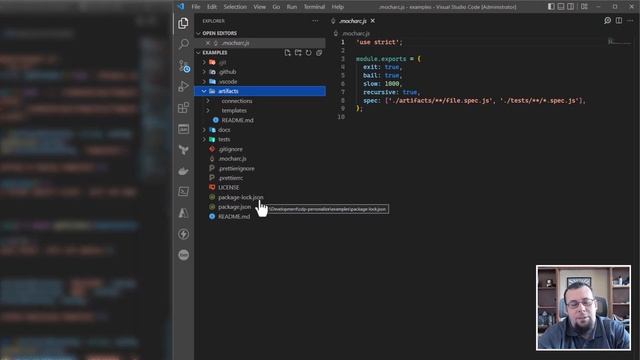
Task: Click New Folder icon in EXAMPLES header
Action: coord(298,53)
